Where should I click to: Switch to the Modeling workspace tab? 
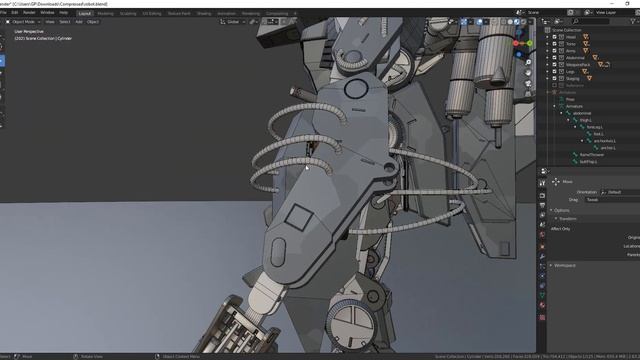point(105,13)
